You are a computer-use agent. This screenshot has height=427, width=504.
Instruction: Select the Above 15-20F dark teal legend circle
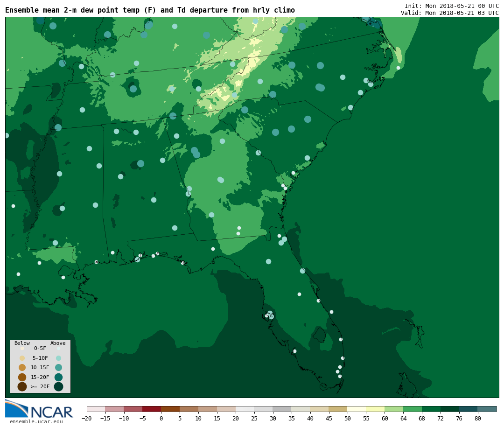coord(58,377)
